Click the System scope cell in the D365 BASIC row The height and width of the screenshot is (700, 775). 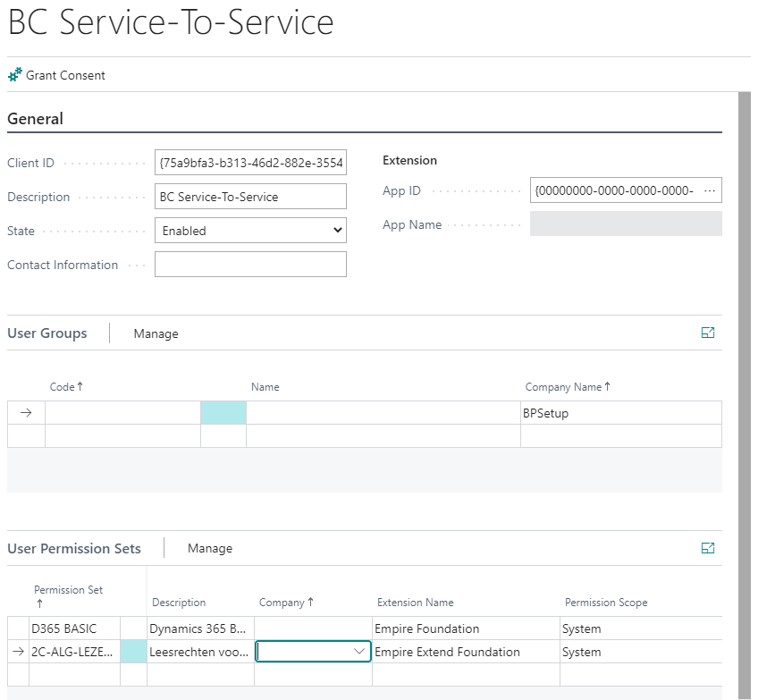pos(641,628)
